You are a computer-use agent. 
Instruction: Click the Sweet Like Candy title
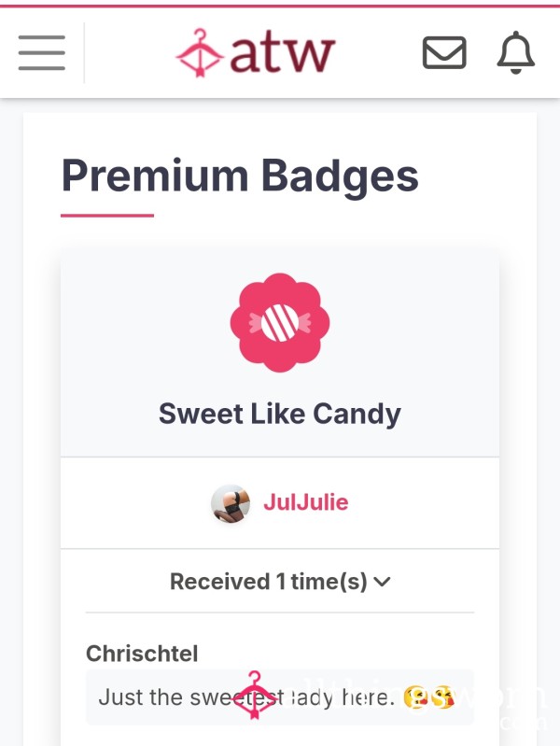pyautogui.click(x=280, y=414)
